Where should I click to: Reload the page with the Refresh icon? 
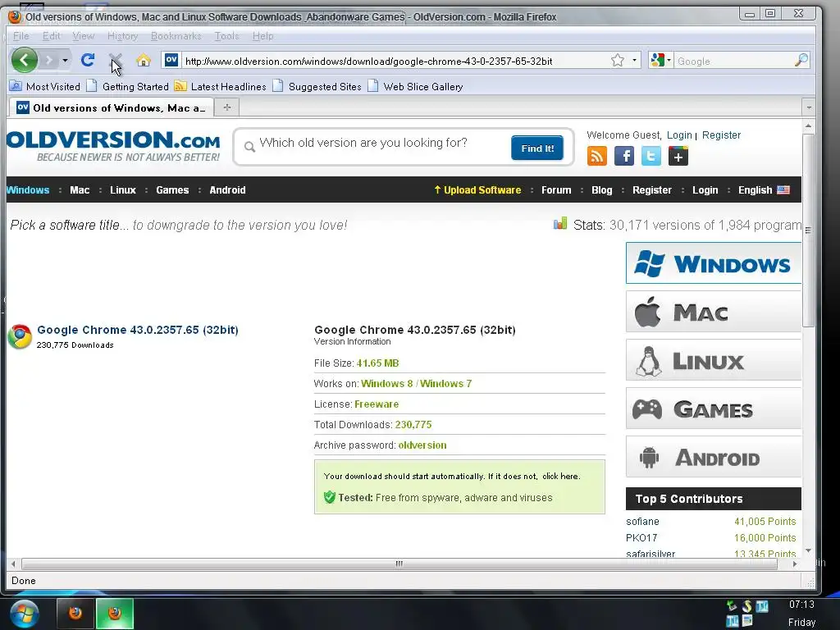coord(88,60)
